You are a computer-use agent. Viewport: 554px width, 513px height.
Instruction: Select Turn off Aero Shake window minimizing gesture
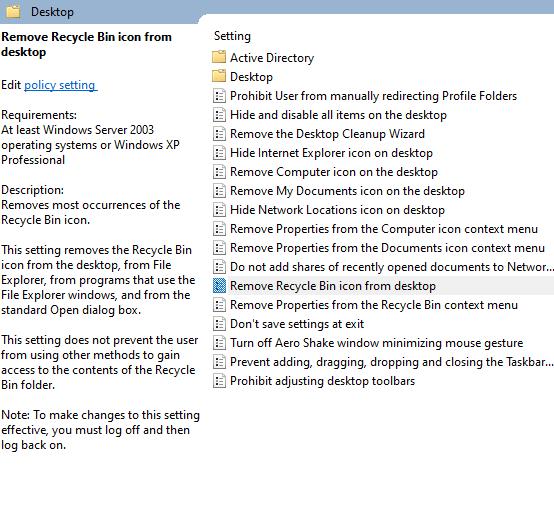(x=376, y=343)
